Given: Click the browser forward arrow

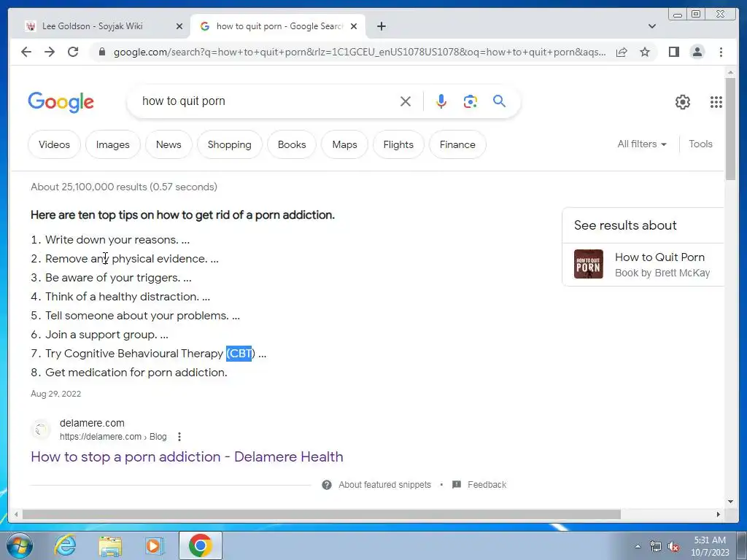Looking at the screenshot, I should pyautogui.click(x=50, y=52).
